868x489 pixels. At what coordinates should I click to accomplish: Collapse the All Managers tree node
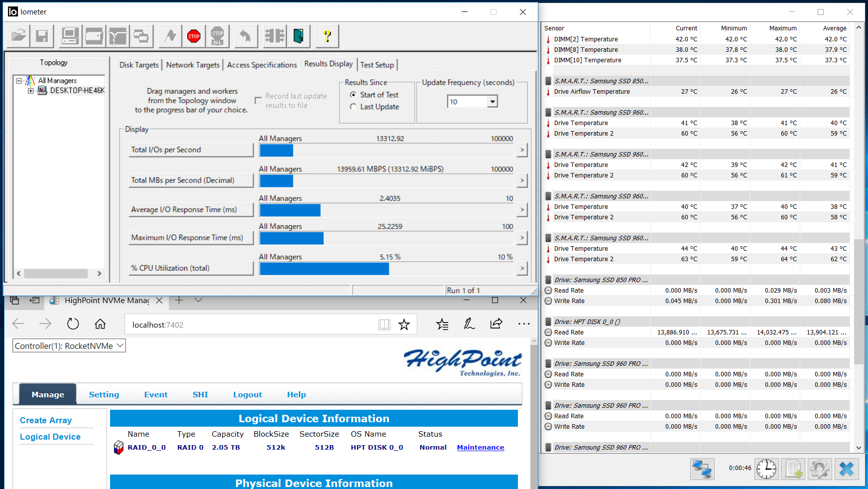18,80
